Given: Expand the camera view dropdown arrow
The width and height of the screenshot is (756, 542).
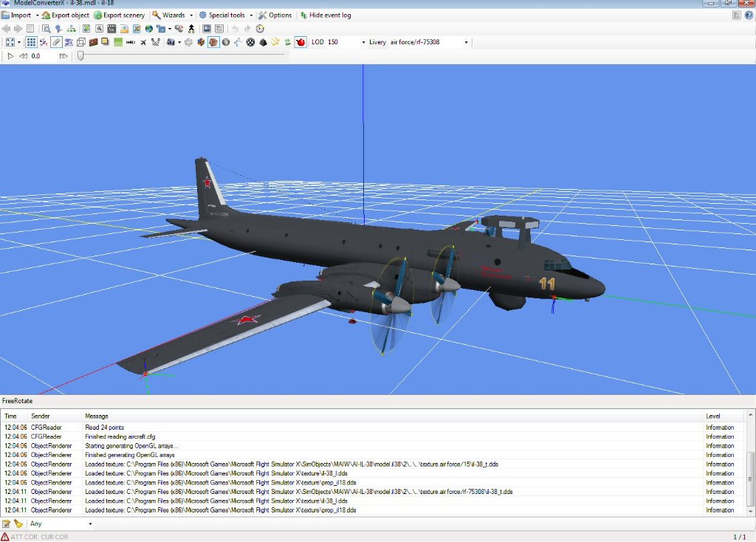Looking at the screenshot, I should pos(179,42).
